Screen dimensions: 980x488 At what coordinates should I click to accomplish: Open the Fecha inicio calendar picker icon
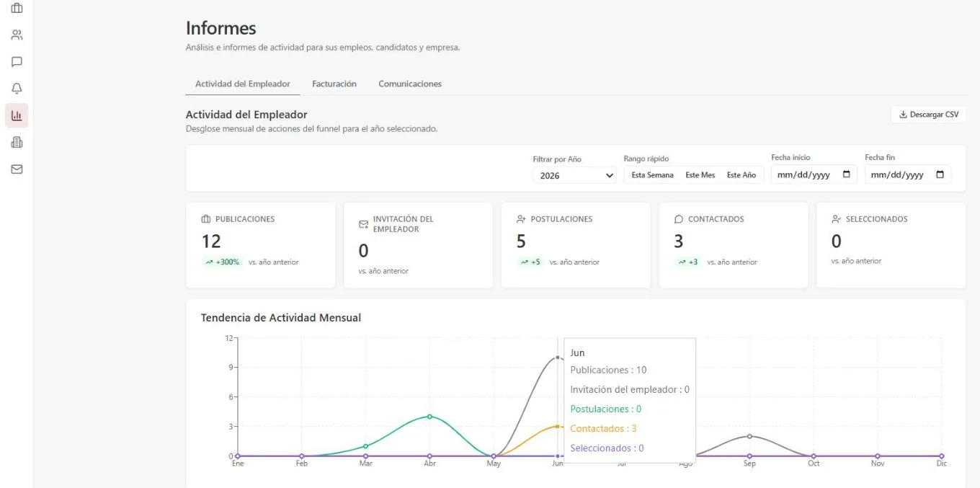pos(846,174)
